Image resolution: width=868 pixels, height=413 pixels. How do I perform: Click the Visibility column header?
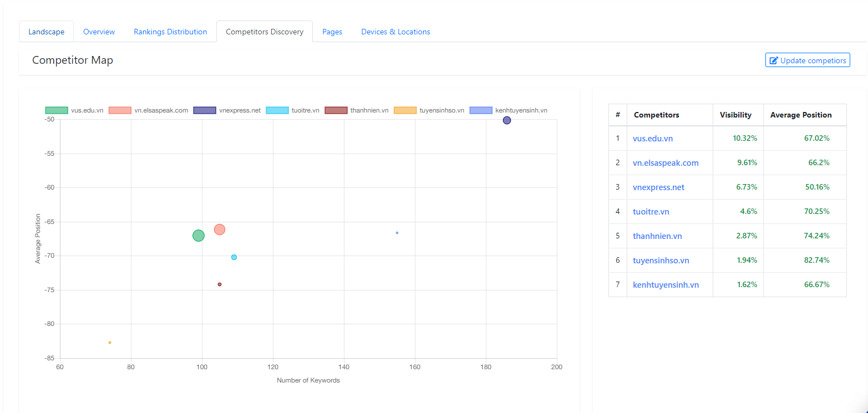pyautogui.click(x=735, y=115)
